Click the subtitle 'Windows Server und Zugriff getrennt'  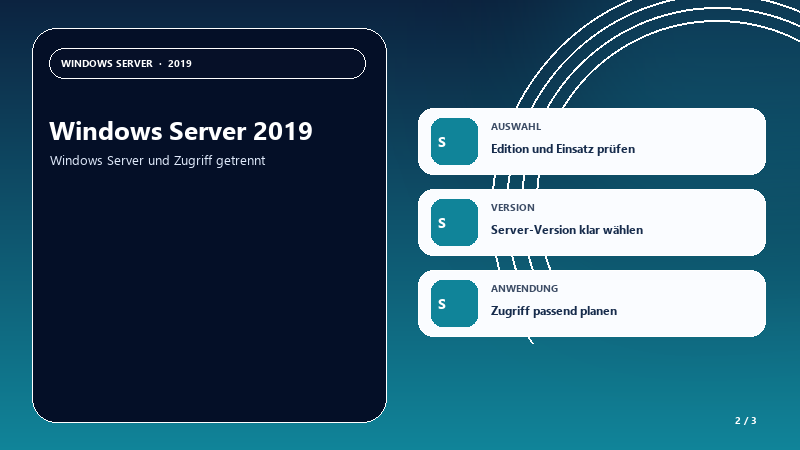pos(158,161)
